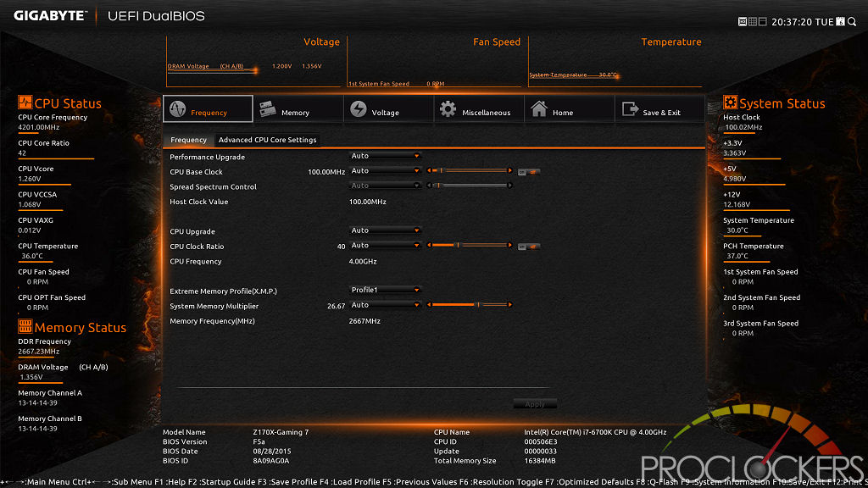Click the Memory Multiplier value 26.67
868x488 pixels.
pos(336,306)
